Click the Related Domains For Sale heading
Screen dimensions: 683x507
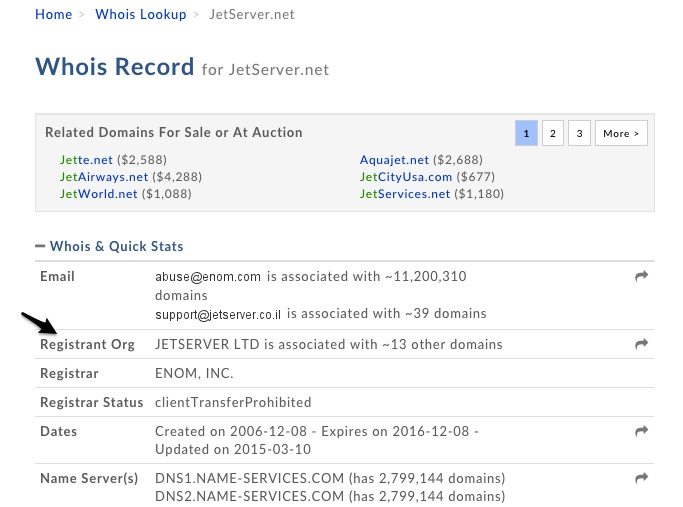tap(174, 132)
